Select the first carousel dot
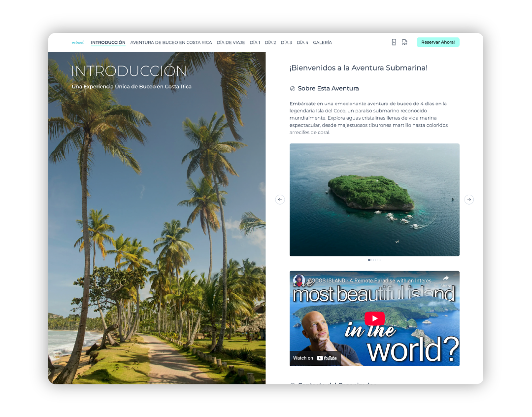The width and height of the screenshot is (532, 417). pyautogui.click(x=369, y=260)
